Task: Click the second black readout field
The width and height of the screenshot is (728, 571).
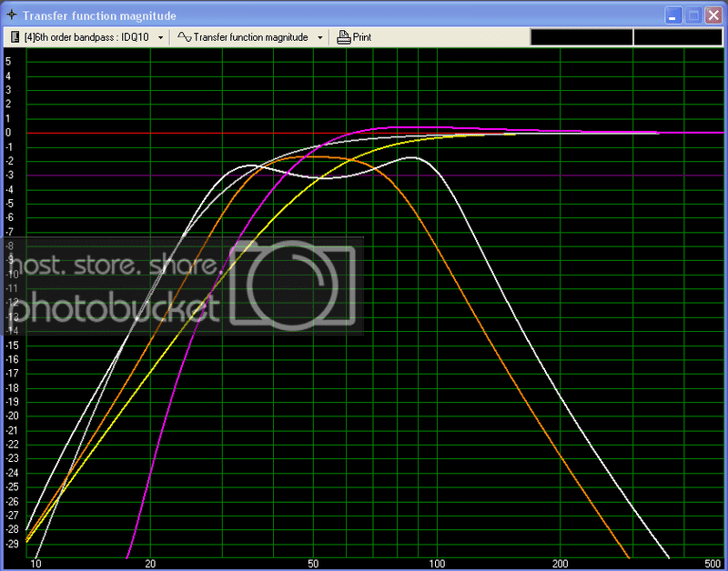Action: [x=677, y=37]
